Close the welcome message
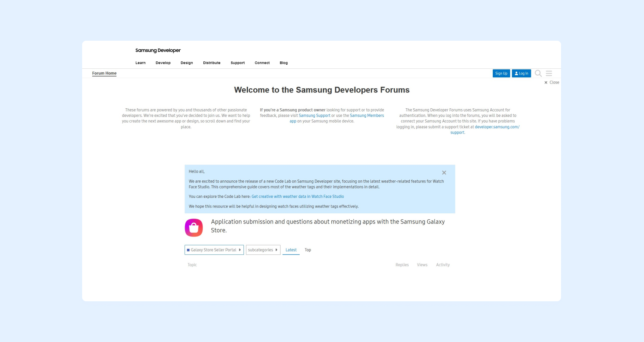 click(552, 82)
